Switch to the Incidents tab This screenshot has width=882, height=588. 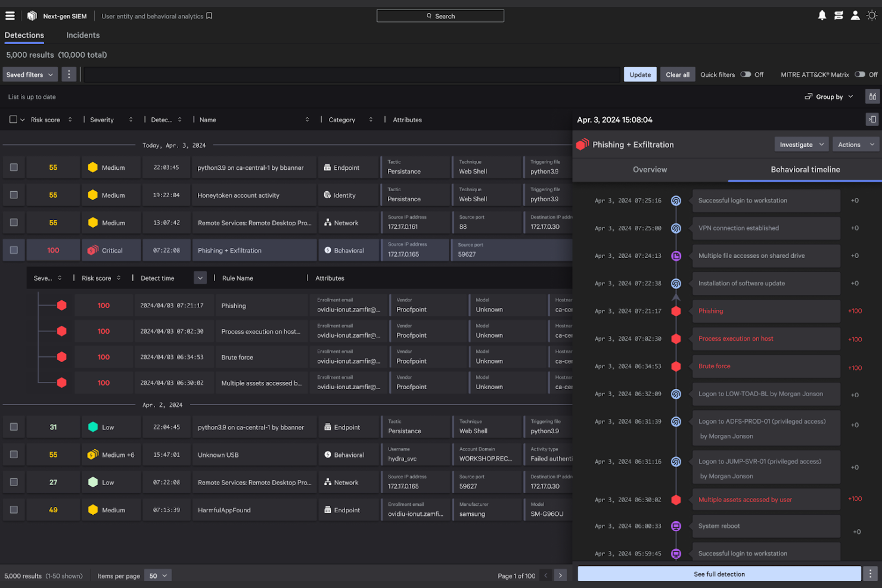click(82, 35)
